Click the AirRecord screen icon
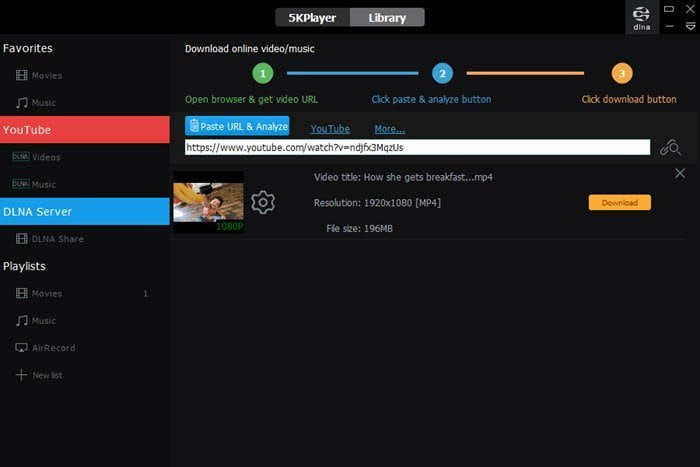This screenshot has height=467, width=700. click(x=21, y=347)
